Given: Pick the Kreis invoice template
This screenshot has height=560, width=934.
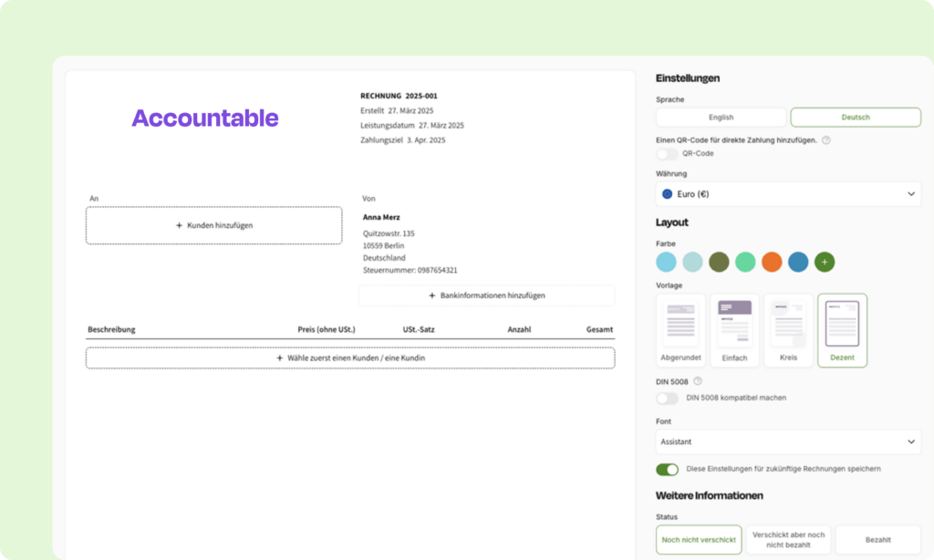Looking at the screenshot, I should [788, 330].
